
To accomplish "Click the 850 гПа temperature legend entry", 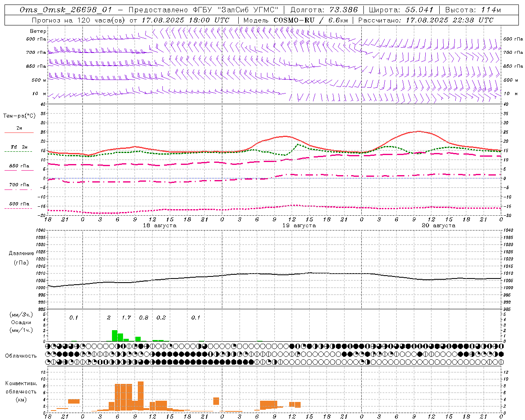I will 19,166.
